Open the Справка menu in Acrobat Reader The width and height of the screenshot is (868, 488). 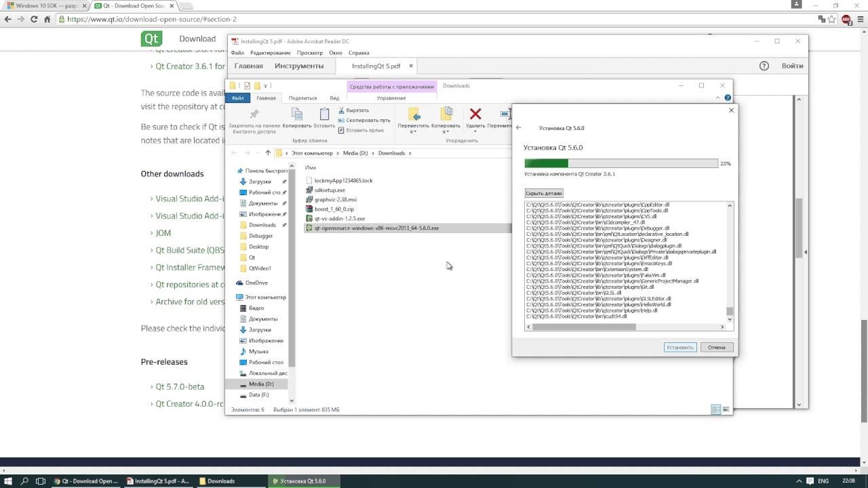359,53
